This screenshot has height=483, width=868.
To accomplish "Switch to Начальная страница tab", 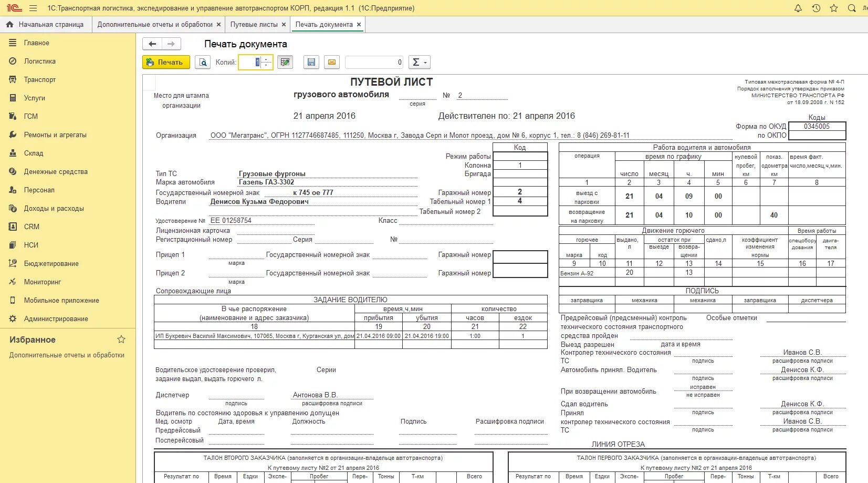I will pos(45,25).
